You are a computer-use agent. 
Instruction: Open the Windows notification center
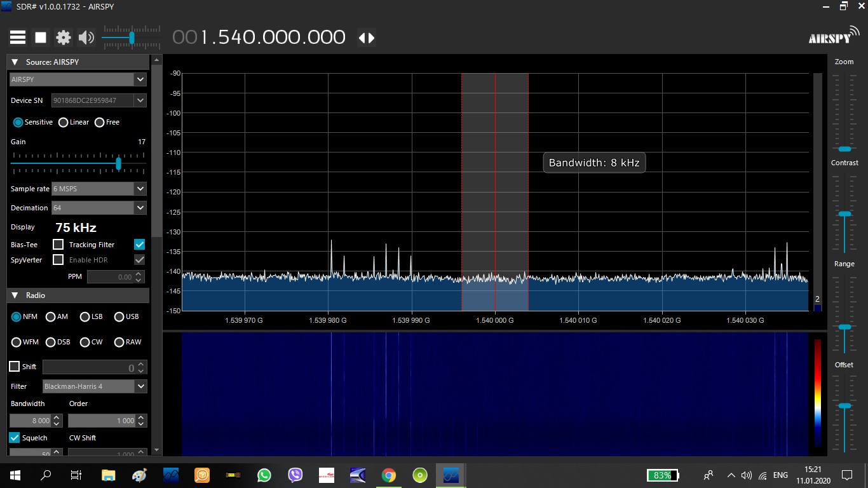(847, 475)
